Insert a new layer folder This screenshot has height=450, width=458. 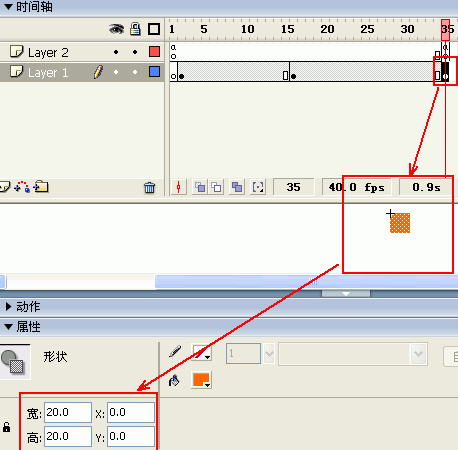click(41, 187)
